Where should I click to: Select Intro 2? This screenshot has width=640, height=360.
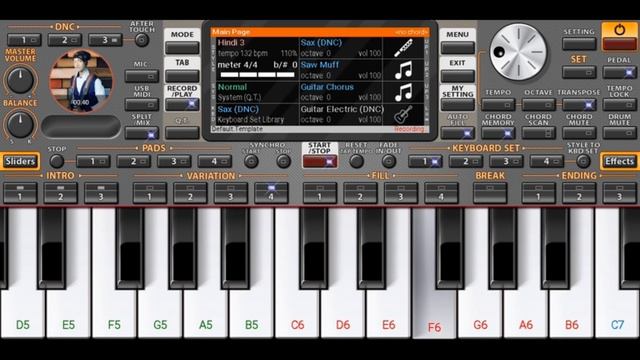pos(60,193)
